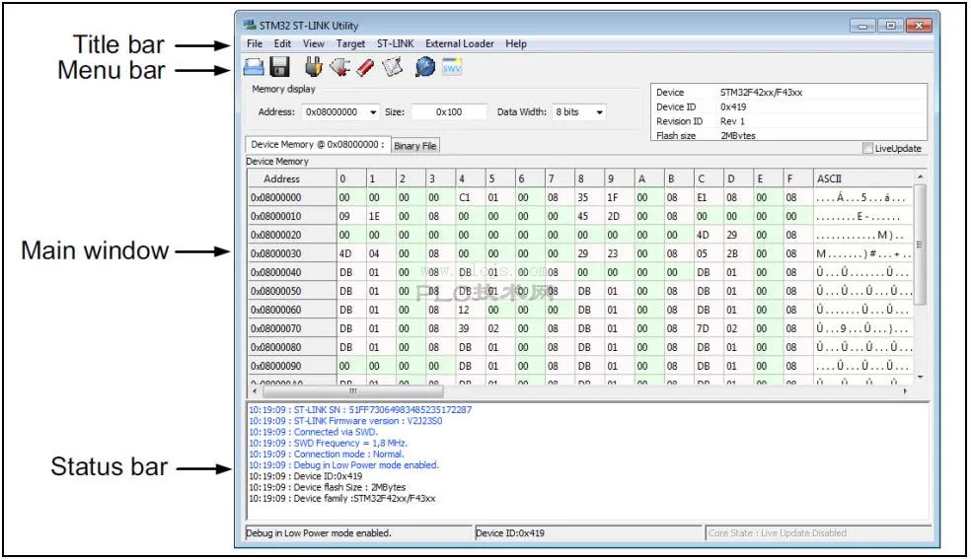The image size is (971, 560).
Task: Click the Size input field showing 0x100
Action: (x=449, y=112)
